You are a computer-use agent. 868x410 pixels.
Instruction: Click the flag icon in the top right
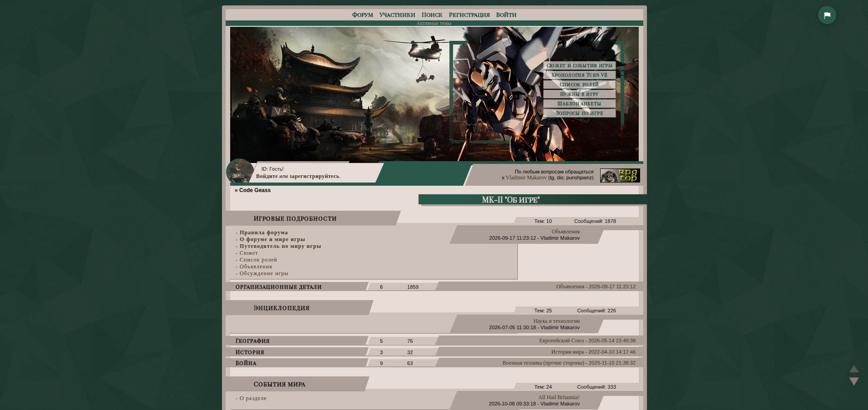(827, 15)
